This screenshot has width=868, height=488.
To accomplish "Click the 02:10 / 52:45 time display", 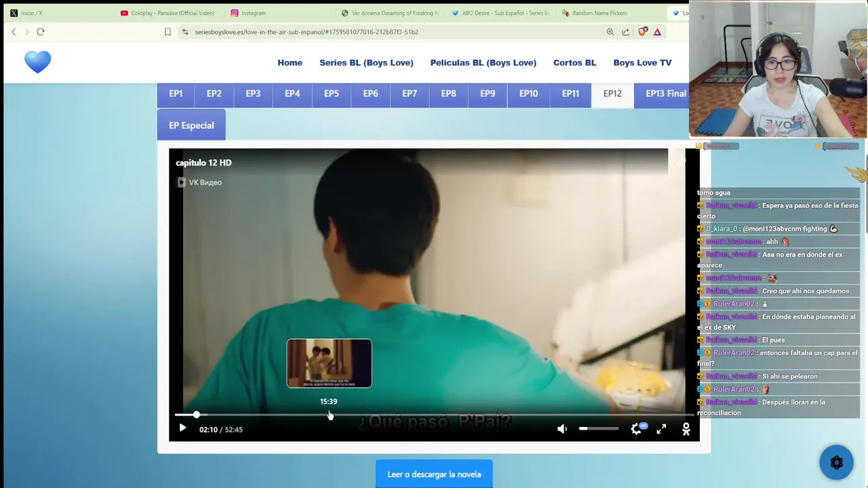I will 221,430.
